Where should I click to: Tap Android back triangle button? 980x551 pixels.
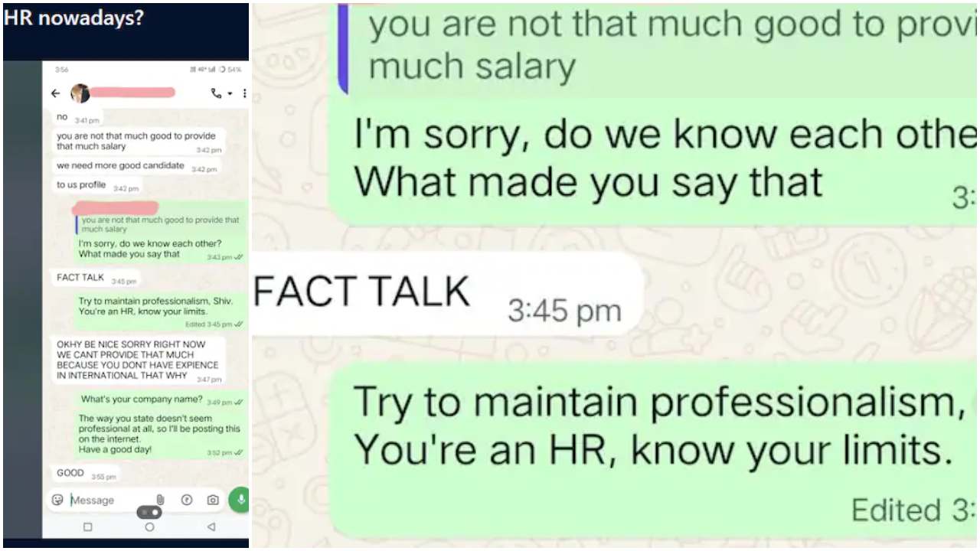tap(211, 527)
